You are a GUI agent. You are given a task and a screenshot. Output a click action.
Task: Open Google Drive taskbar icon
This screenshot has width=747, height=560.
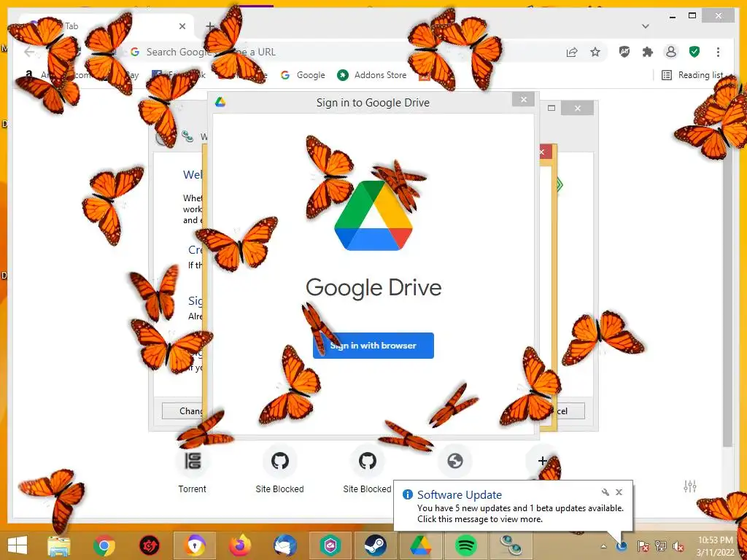[421, 545]
